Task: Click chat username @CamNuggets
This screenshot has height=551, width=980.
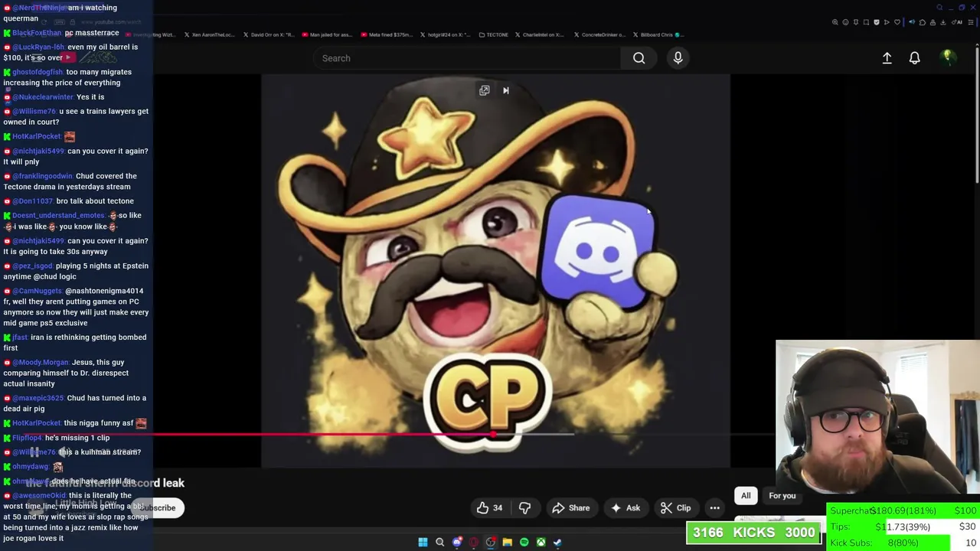Action: click(x=37, y=291)
